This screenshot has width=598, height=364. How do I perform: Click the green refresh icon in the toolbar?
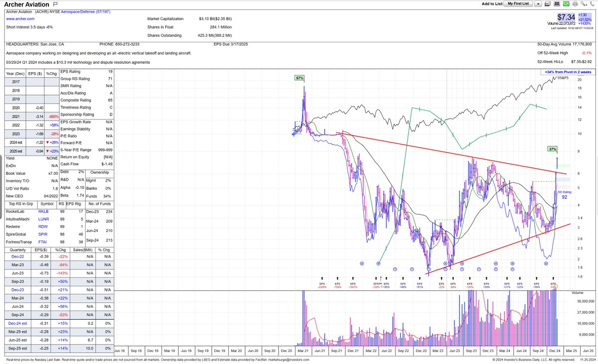[565, 4]
